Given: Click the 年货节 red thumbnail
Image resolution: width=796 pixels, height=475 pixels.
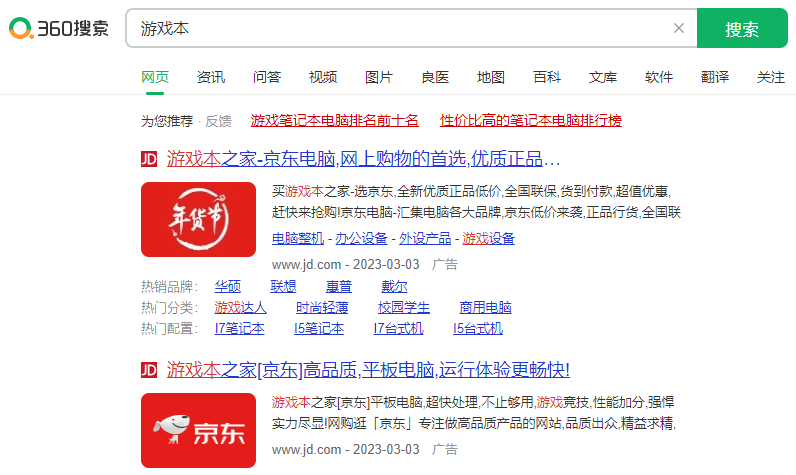Looking at the screenshot, I should [198, 219].
